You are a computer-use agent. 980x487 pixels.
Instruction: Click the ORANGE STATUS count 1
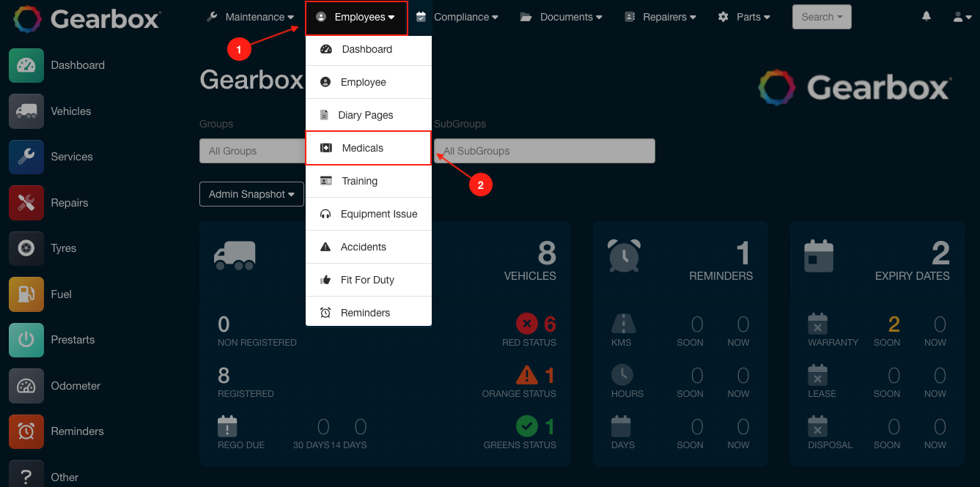coord(550,376)
